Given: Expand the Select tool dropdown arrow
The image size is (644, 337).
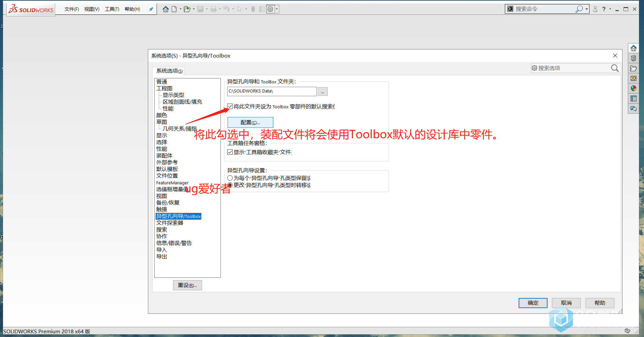Looking at the screenshot, I should pyautogui.click(x=246, y=9).
